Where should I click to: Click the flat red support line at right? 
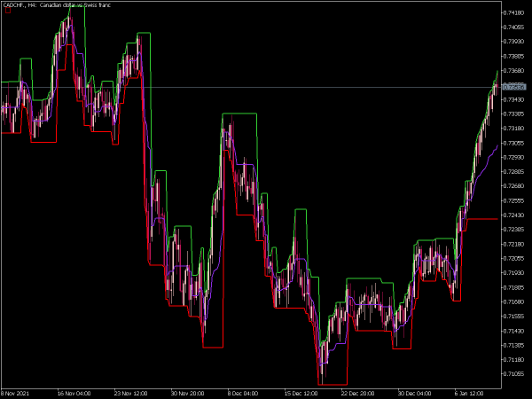coord(482,219)
